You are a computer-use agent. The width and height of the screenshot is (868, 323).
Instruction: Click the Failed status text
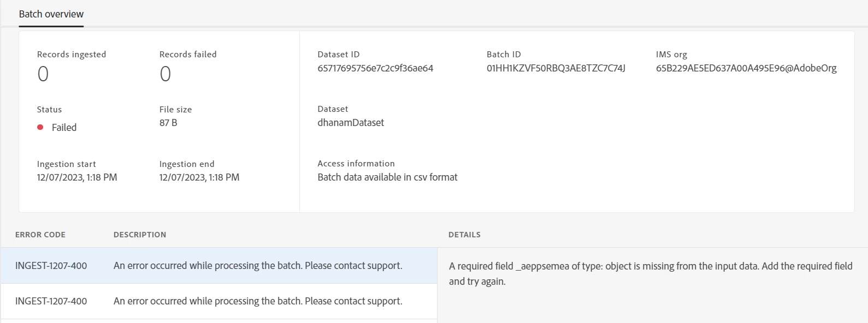[64, 127]
